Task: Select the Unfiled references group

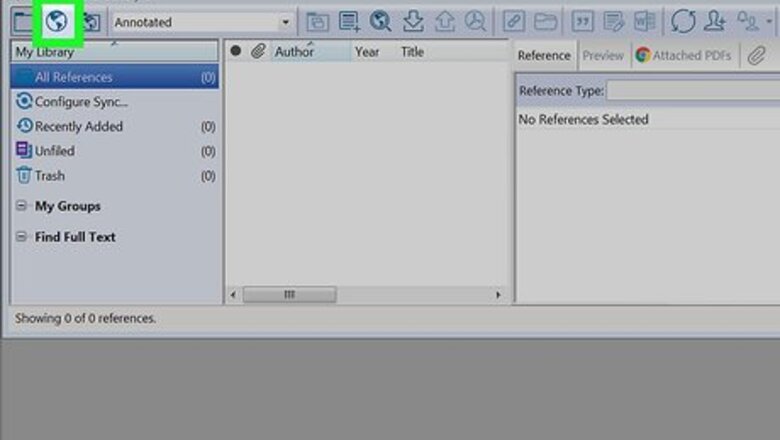Action: pos(114,151)
